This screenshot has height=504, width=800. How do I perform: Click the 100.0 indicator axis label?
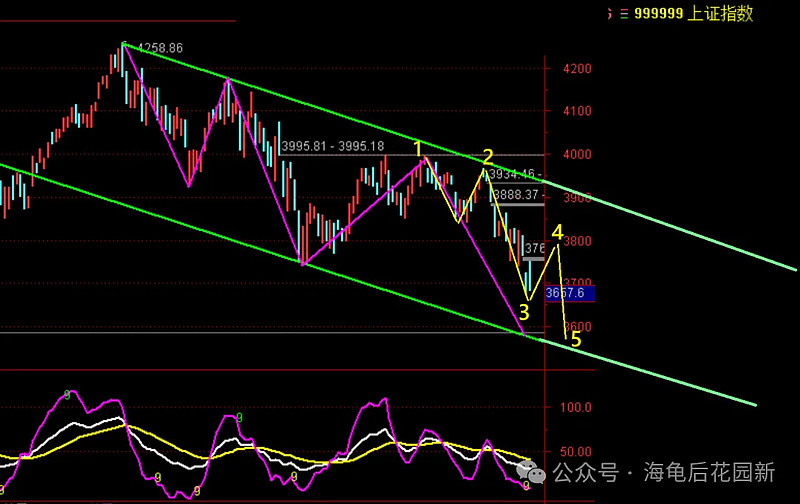pyautogui.click(x=576, y=407)
